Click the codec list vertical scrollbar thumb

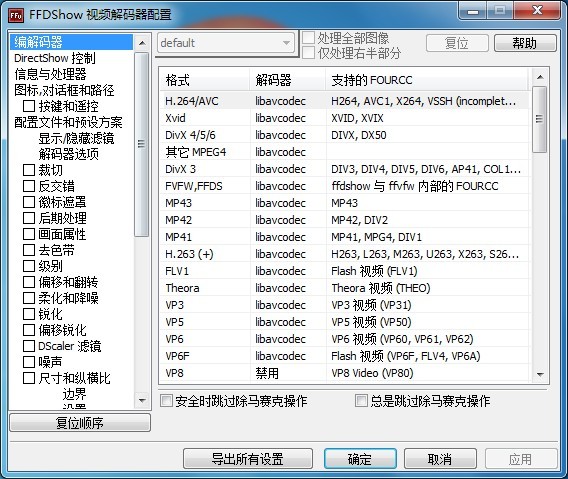540,119
